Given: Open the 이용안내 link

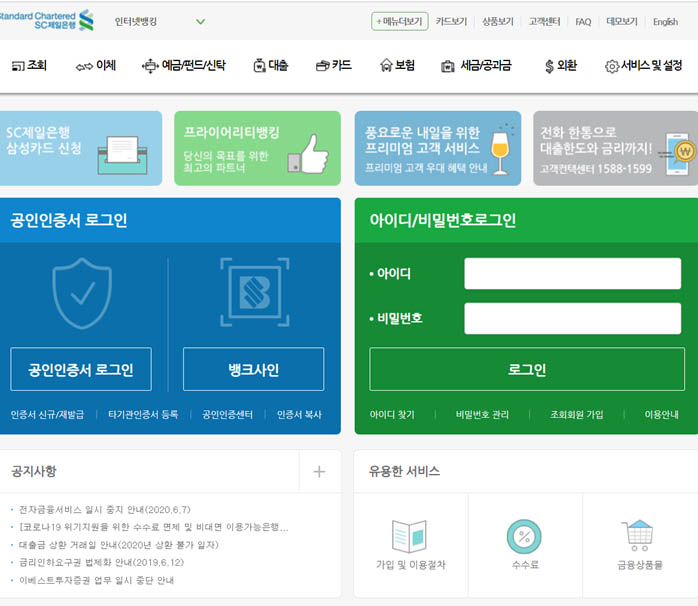Looking at the screenshot, I should 661,415.
